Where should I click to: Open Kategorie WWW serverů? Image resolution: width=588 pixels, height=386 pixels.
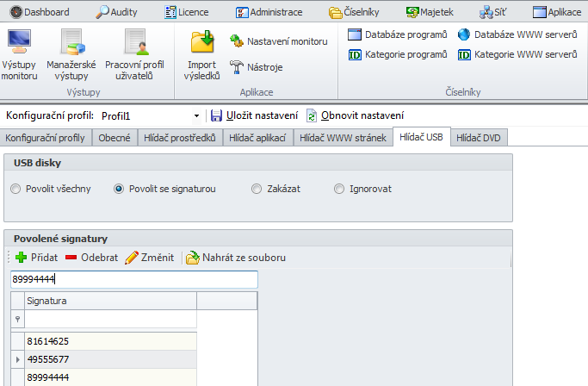pyautogui.click(x=517, y=54)
